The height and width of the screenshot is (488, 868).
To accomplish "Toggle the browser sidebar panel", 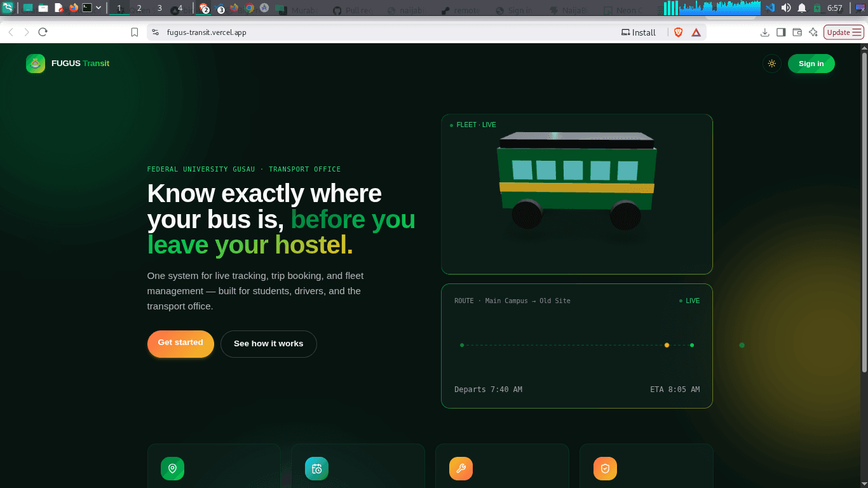I will (x=781, y=32).
